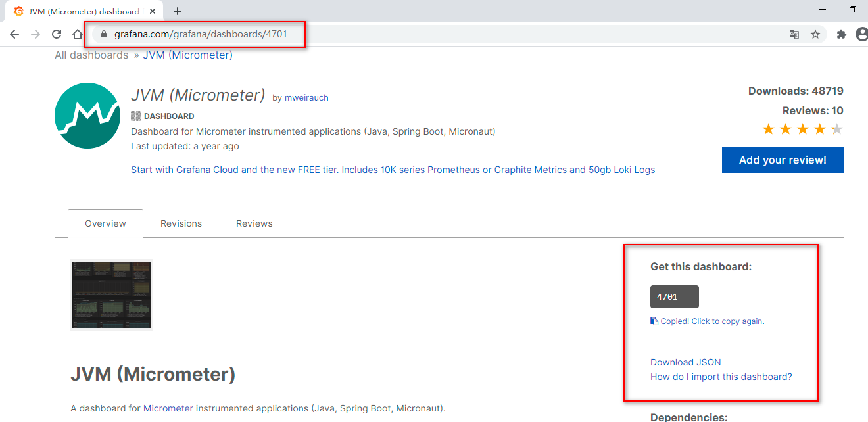Viewport: 868px width, 422px height.
Task: Click the padlock icon in the address bar
Action: 103,34
